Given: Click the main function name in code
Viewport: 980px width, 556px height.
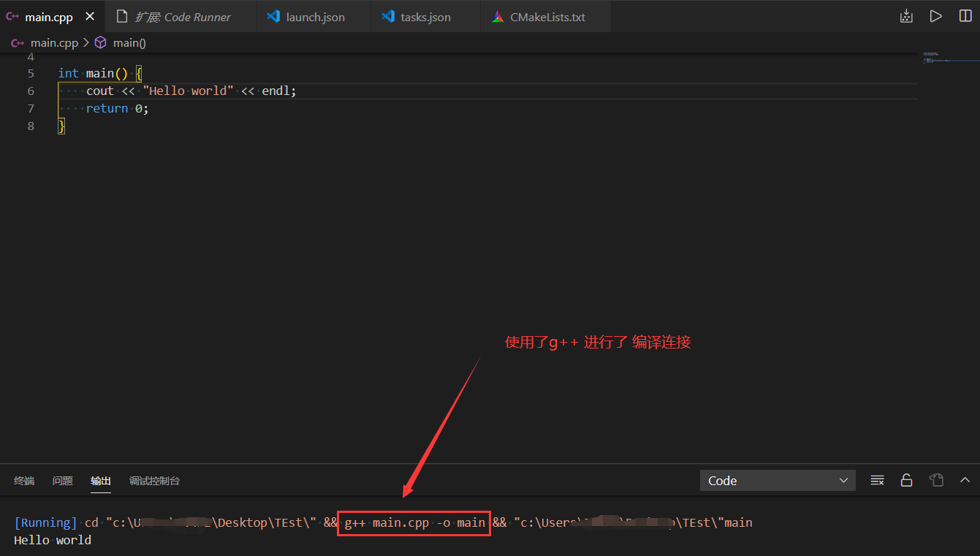Looking at the screenshot, I should [x=100, y=73].
